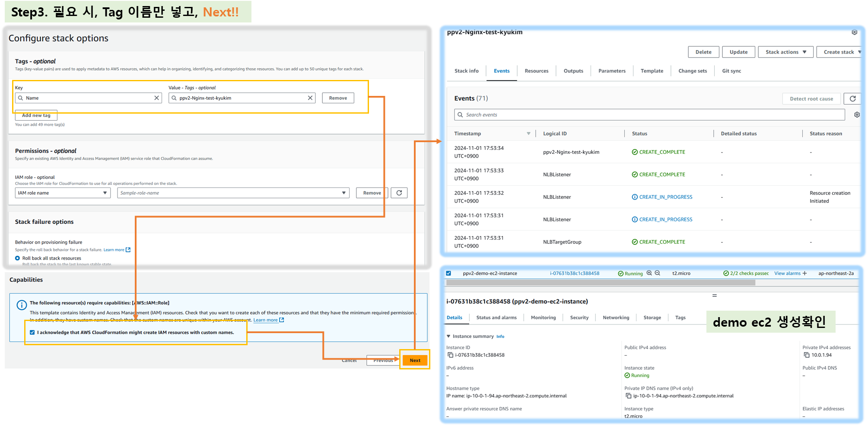The width and height of the screenshot is (868, 426).
Task: Click the Previous button
Action: (383, 360)
